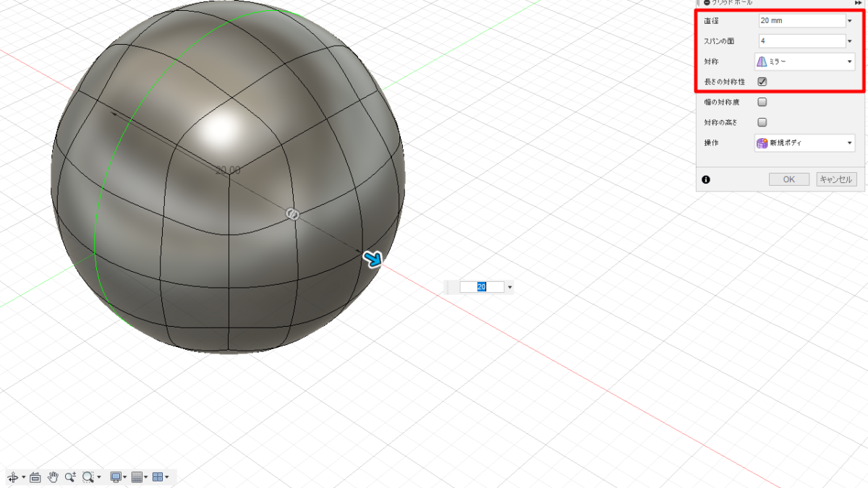This screenshot has width=868, height=488.
Task: Open the Grid and Snaps menu
Action: [x=137, y=477]
